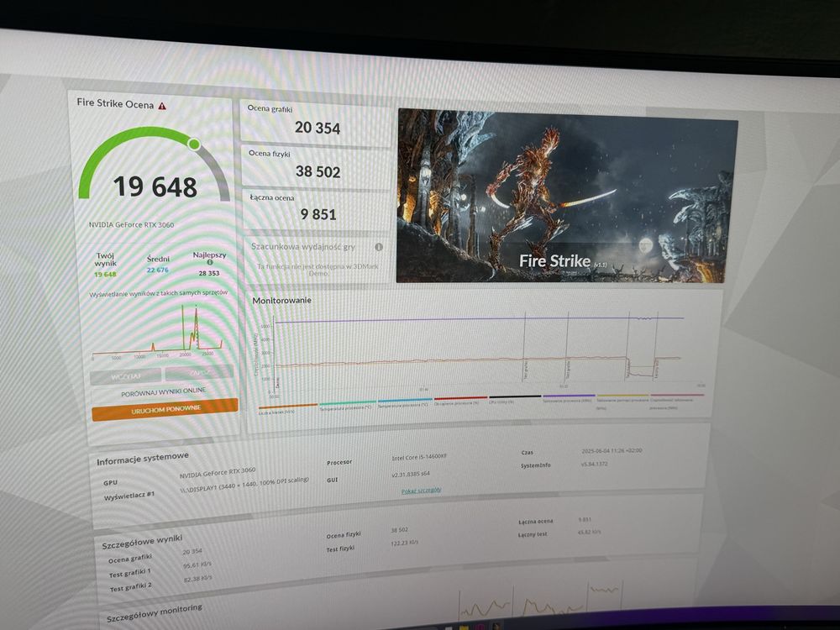
Task: Click the Fire Strike artwork thumbnail
Action: (567, 197)
